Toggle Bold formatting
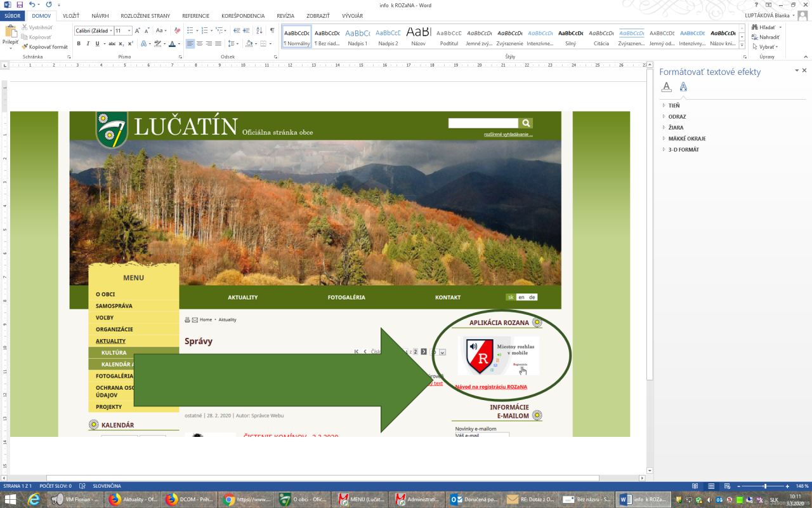This screenshot has height=508, width=812. coord(79,44)
